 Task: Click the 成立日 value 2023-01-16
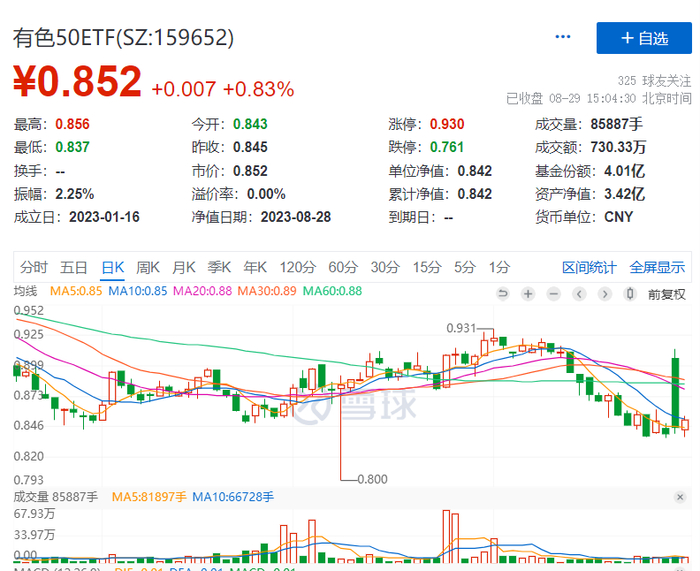(x=104, y=217)
